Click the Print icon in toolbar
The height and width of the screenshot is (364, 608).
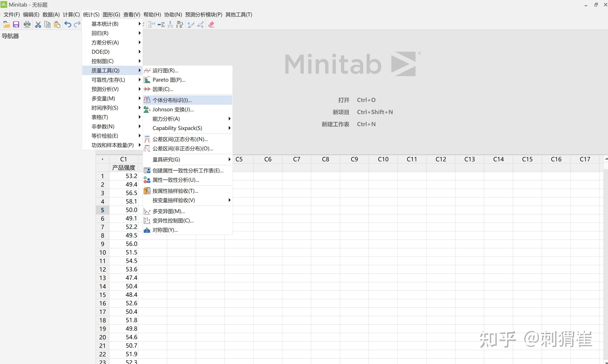pos(27,25)
